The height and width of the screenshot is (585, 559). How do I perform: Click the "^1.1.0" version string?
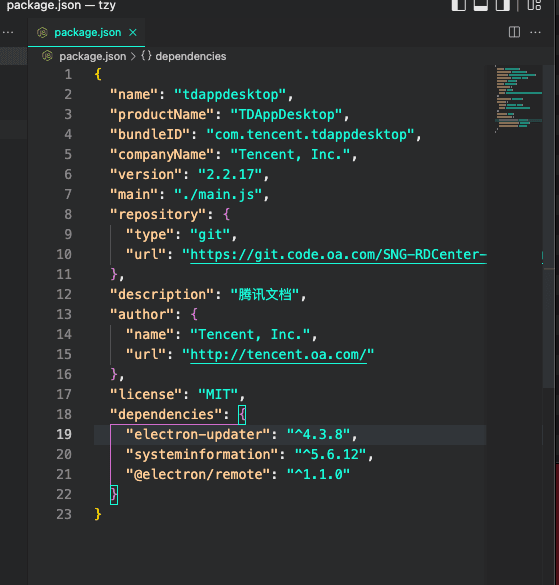318,475
